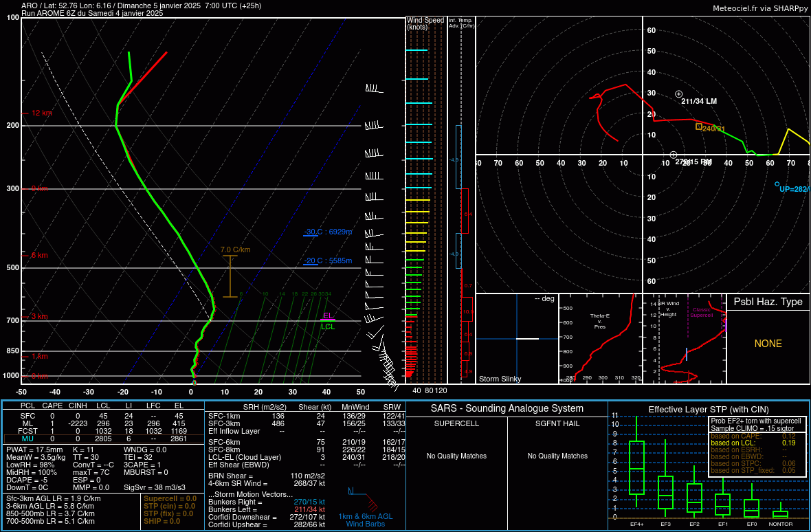Viewport: 811px width, 532px height.
Task: Click the cyan UP=282 Corfidi upshear marker
Action: coord(777,184)
